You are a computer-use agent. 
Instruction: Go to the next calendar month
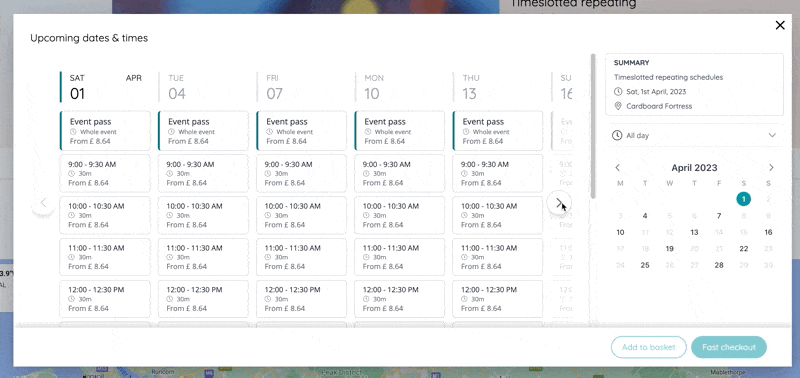coord(771,167)
